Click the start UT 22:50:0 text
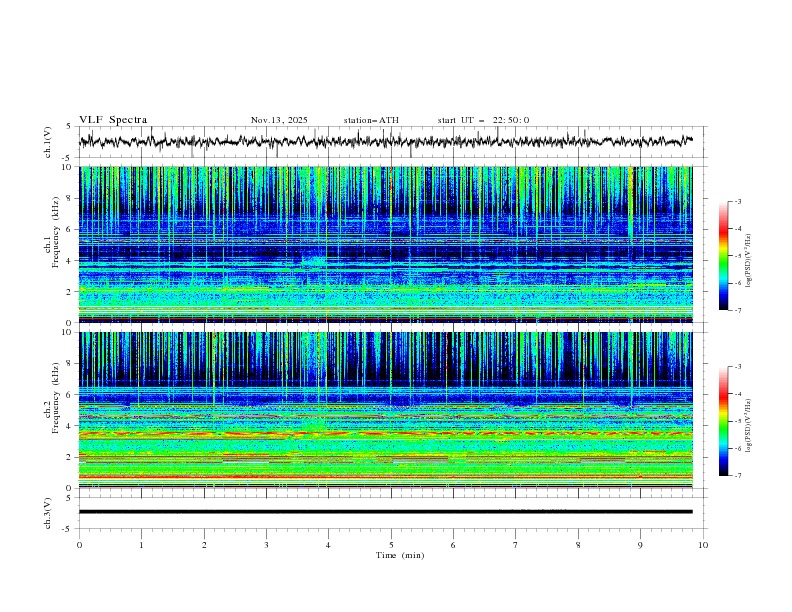Image resolution: width=792 pixels, height=612 pixels. (483, 120)
